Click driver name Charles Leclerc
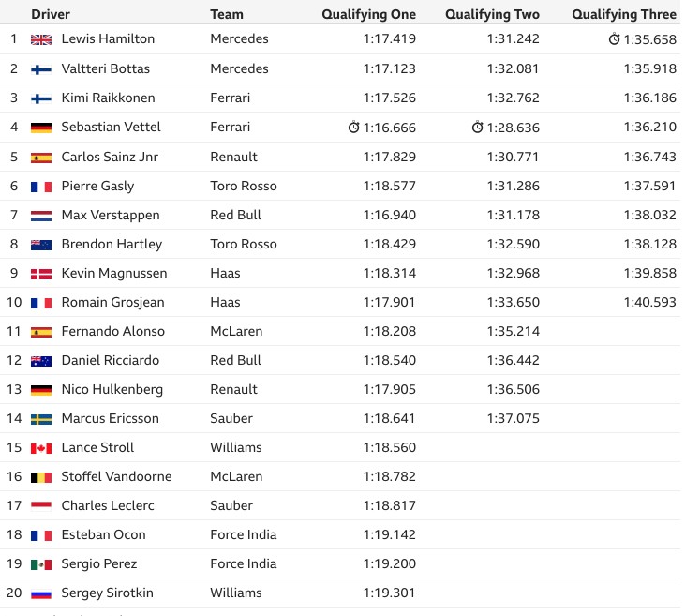The width and height of the screenshot is (685, 616). click(108, 505)
